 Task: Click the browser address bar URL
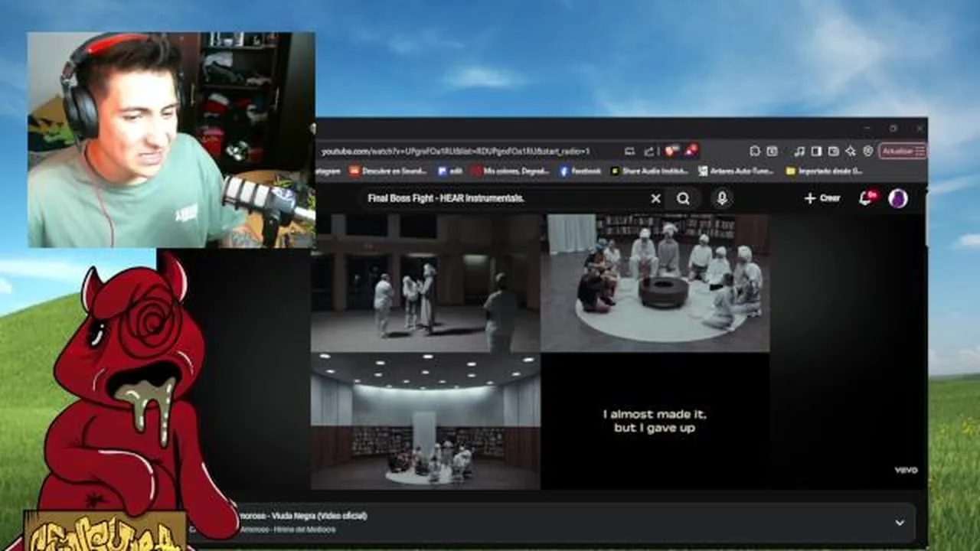456,151
